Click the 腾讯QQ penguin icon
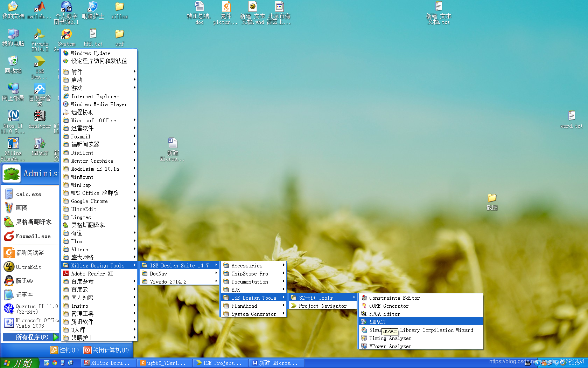 [x=9, y=281]
